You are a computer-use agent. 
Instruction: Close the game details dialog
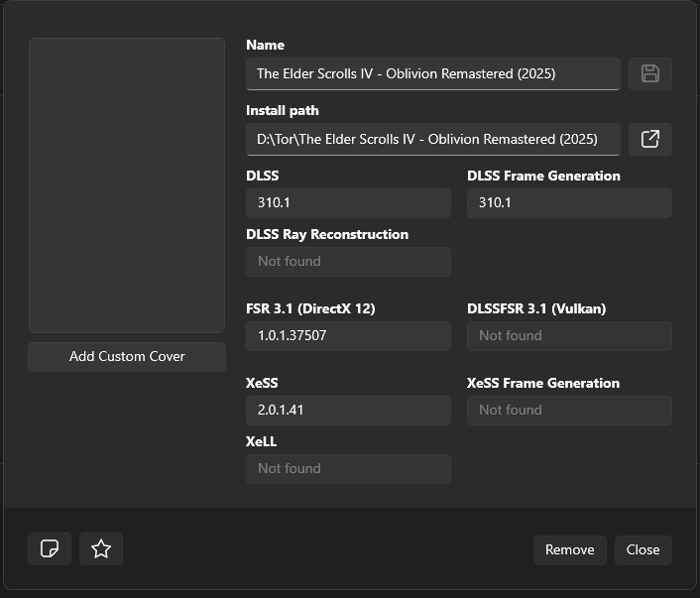642,549
